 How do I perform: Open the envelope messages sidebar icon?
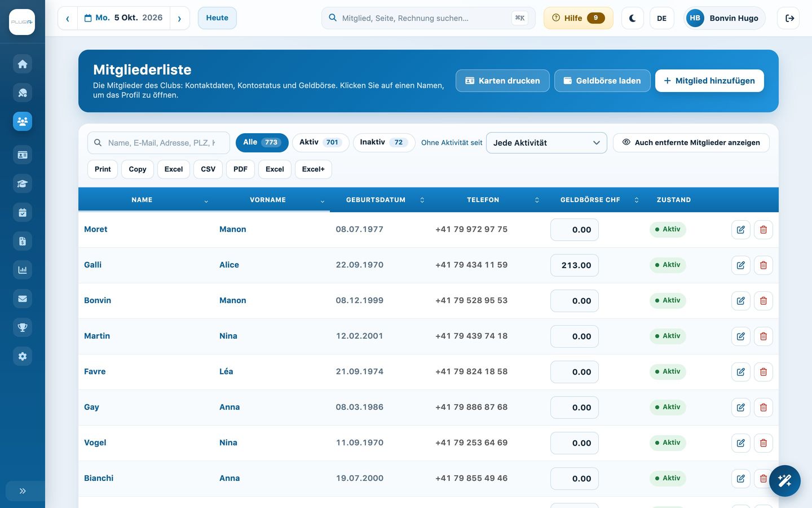pyautogui.click(x=23, y=299)
